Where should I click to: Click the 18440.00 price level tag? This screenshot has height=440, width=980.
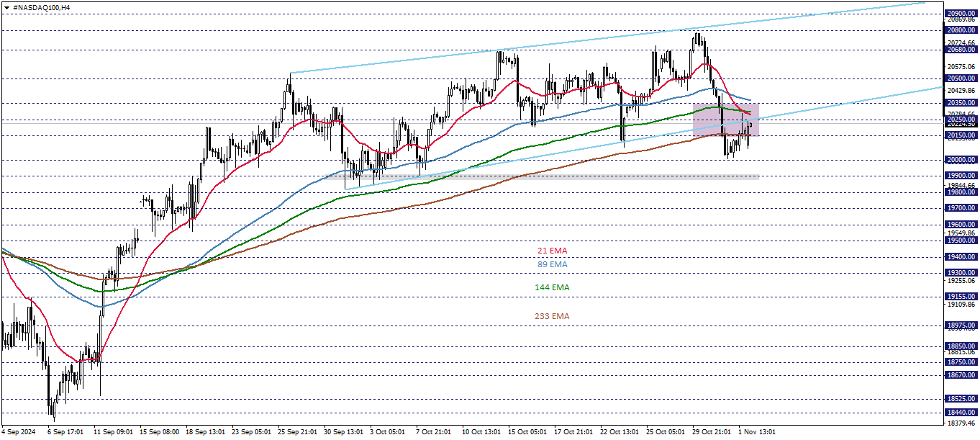click(961, 413)
